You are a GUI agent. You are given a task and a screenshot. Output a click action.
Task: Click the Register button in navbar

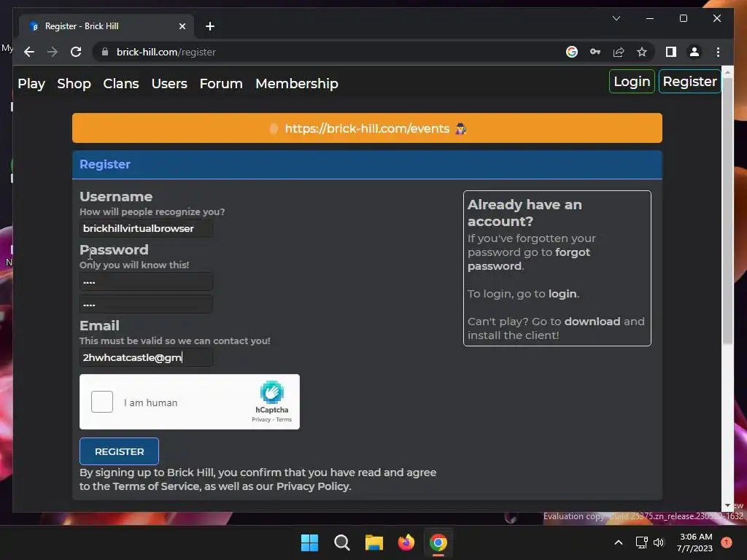click(689, 82)
